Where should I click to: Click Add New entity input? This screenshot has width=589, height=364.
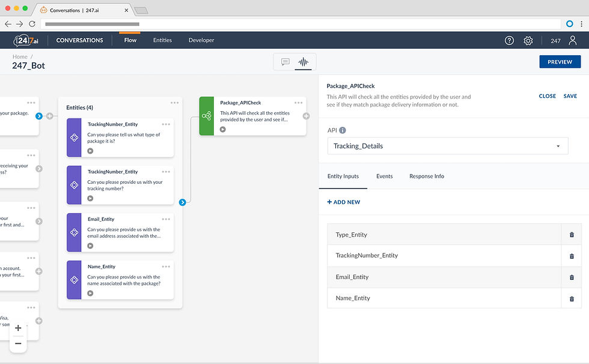[344, 202]
